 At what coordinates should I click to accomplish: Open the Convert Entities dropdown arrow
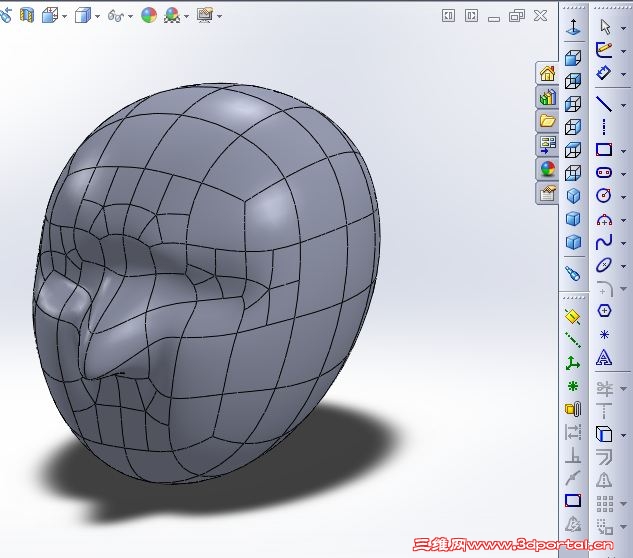point(624,436)
